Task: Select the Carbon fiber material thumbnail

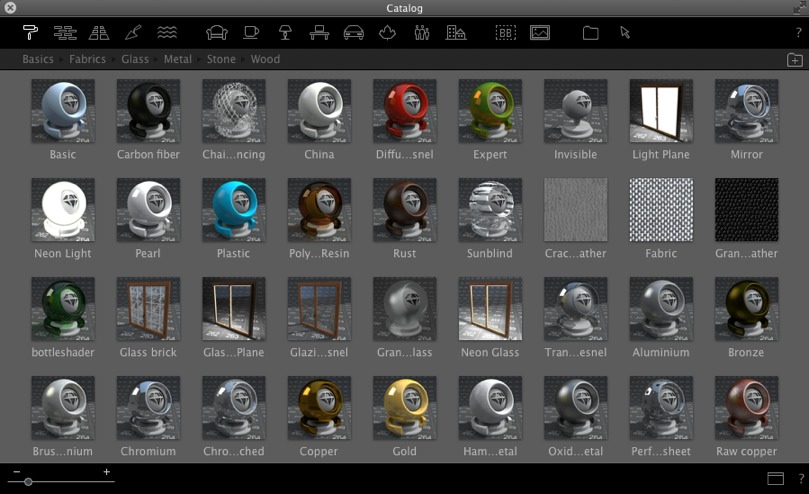Action: [x=148, y=111]
